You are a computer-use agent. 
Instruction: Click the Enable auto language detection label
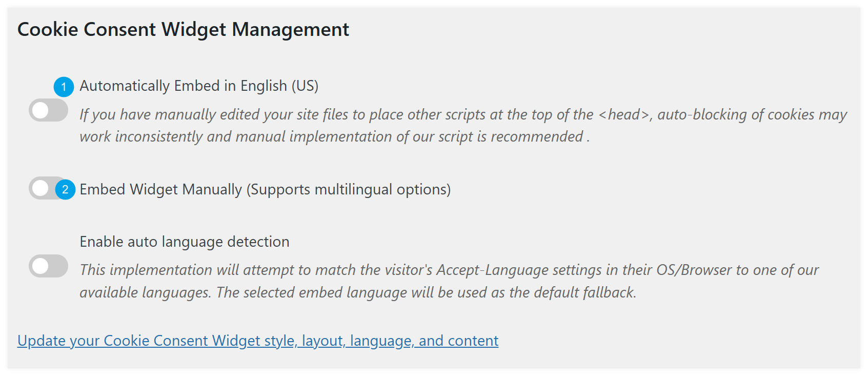point(184,242)
